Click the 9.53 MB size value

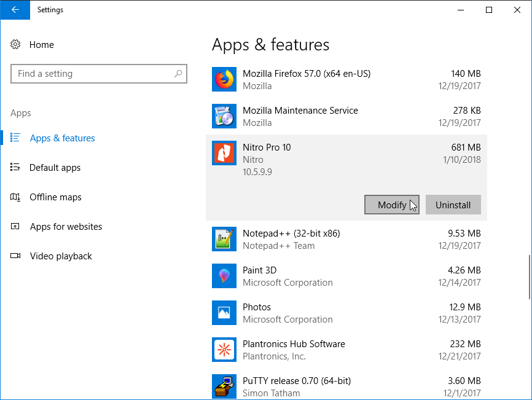pyautogui.click(x=464, y=233)
